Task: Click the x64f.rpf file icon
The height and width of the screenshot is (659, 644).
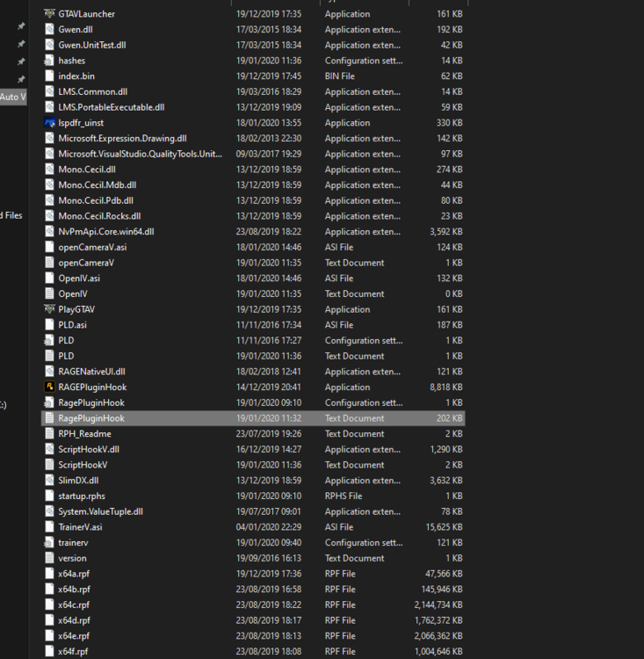Action: pos(49,651)
